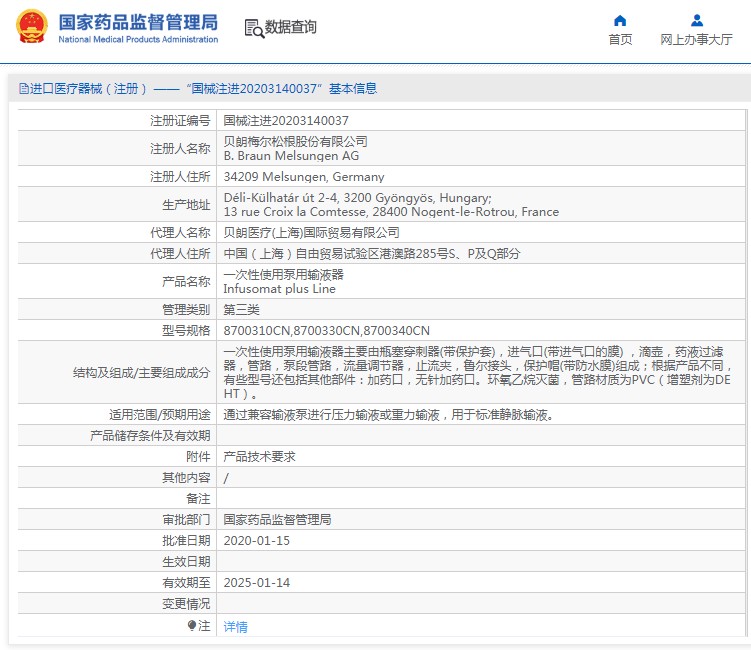
Task: Click 13 rue Croix la Comtesse address
Action: (x=391, y=212)
